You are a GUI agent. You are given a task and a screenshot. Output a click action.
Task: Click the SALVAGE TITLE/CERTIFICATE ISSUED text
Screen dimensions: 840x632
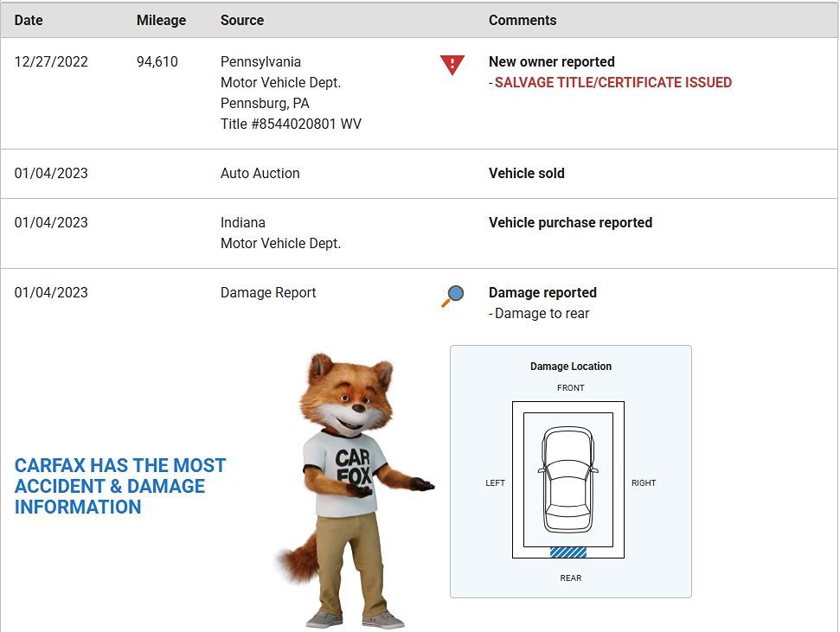pos(612,83)
